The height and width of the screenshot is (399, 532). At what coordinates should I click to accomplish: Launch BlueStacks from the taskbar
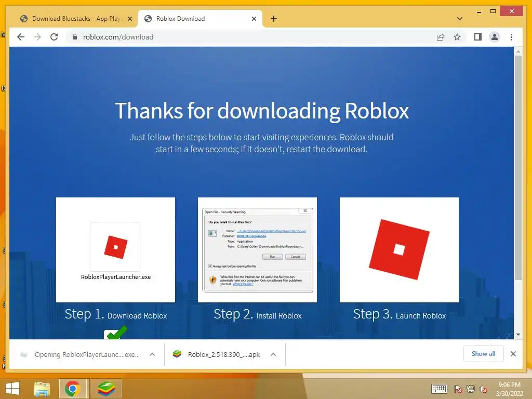(x=107, y=389)
